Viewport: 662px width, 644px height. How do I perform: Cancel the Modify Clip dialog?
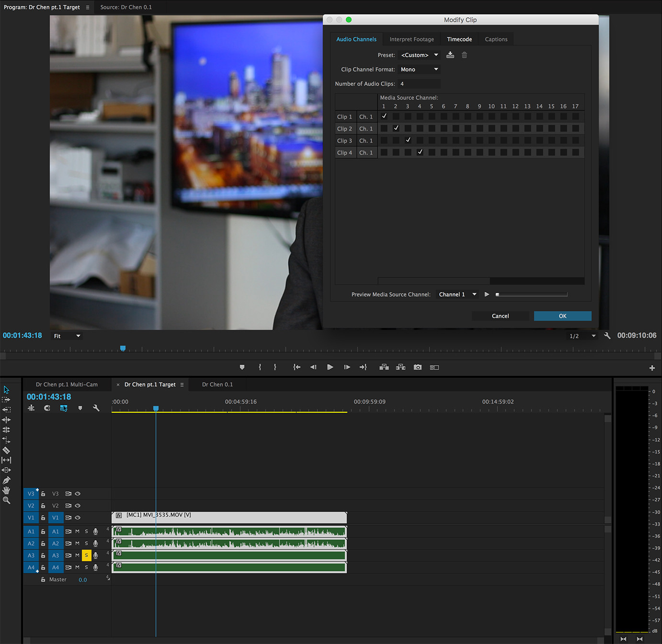click(500, 316)
